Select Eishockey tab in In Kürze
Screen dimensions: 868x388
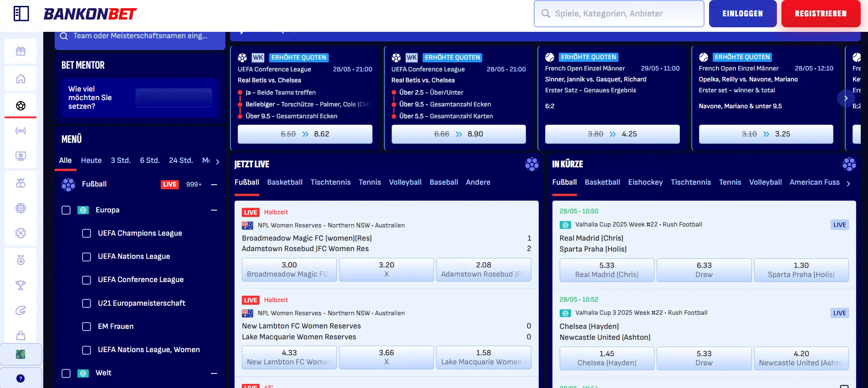[645, 182]
